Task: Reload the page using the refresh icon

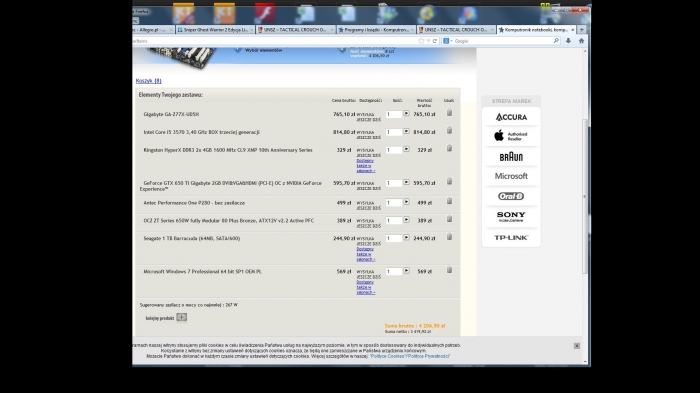Action: pos(435,41)
